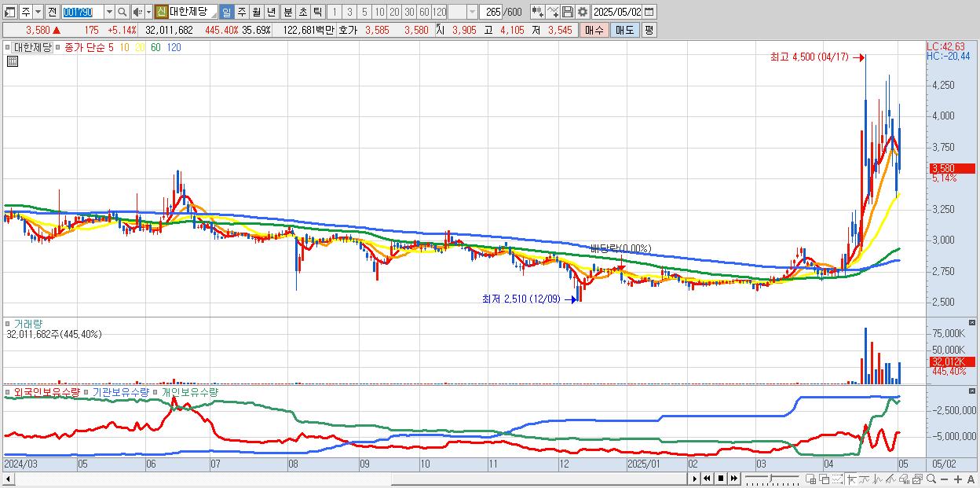
Task: Click the 2025/05/02 date field
Action: [x=617, y=12]
